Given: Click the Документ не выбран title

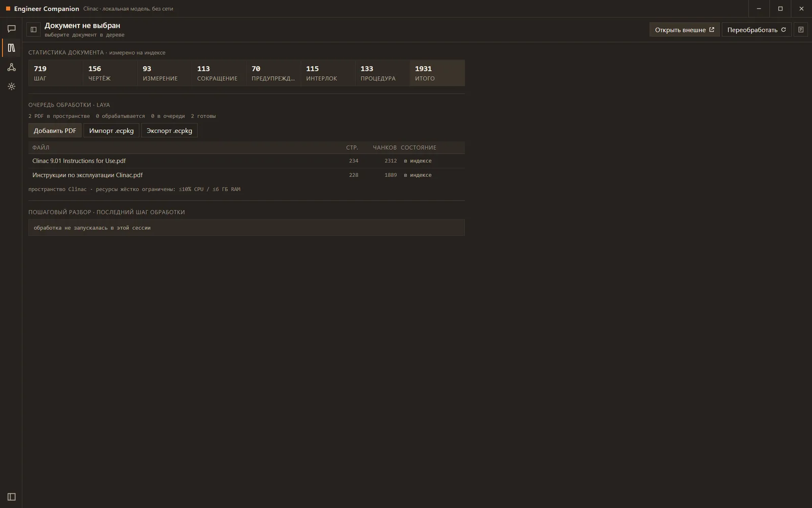Looking at the screenshot, I should [x=82, y=25].
